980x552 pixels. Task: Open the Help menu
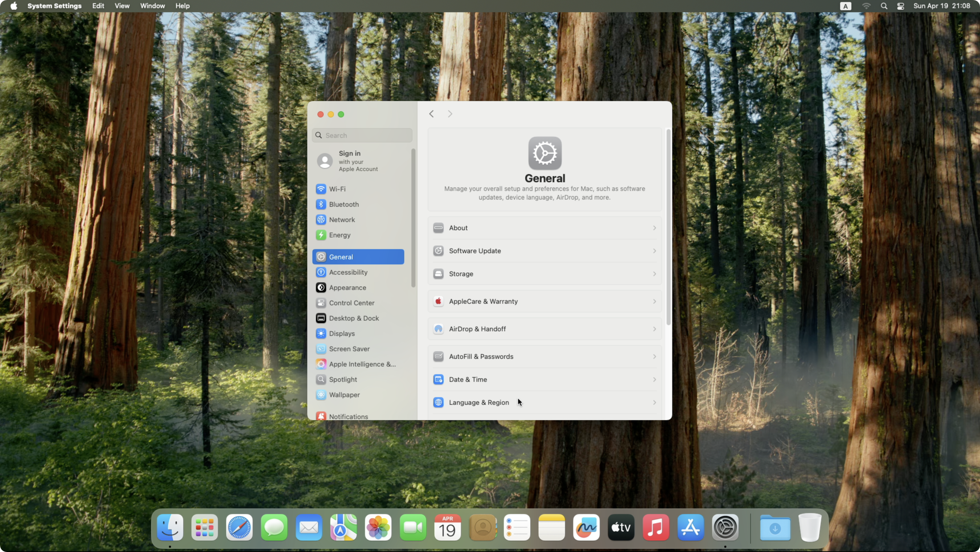[182, 6]
